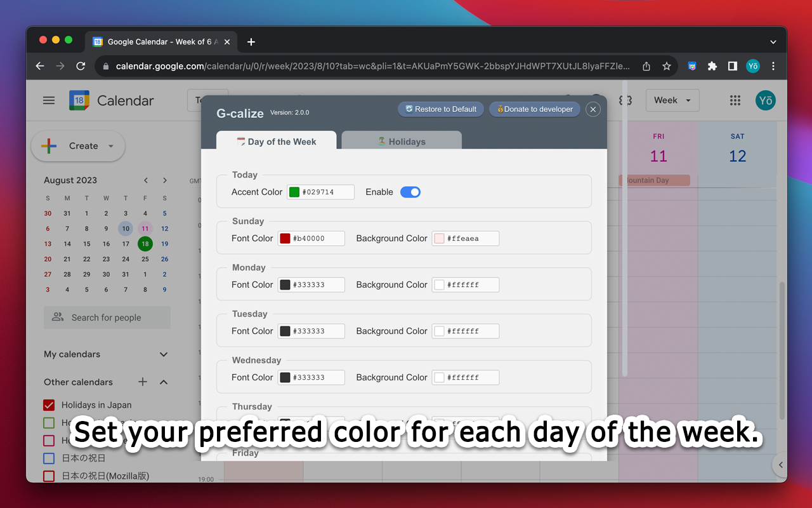Edit the Monday font color hex value
Screen dimensions: 812x508
click(311, 284)
